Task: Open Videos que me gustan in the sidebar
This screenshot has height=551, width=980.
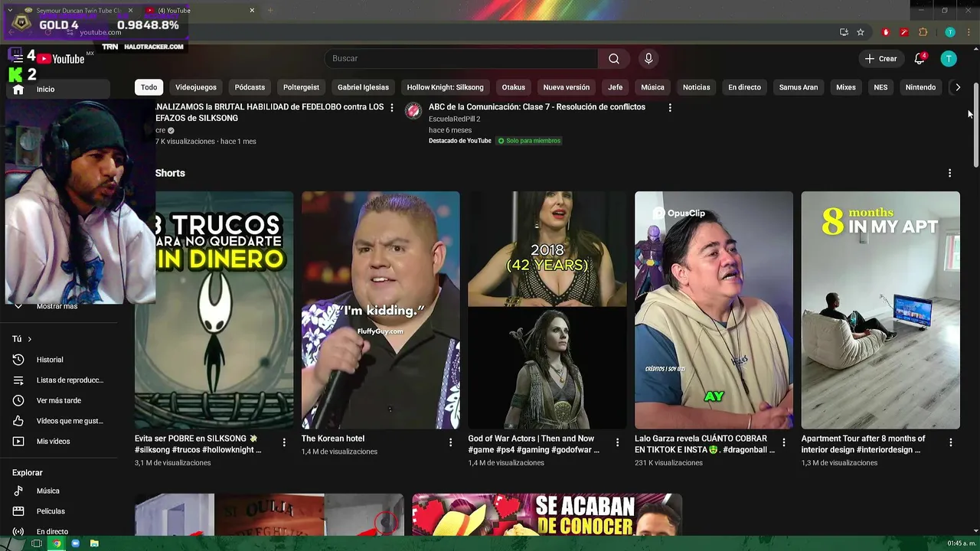Action: 57,421
